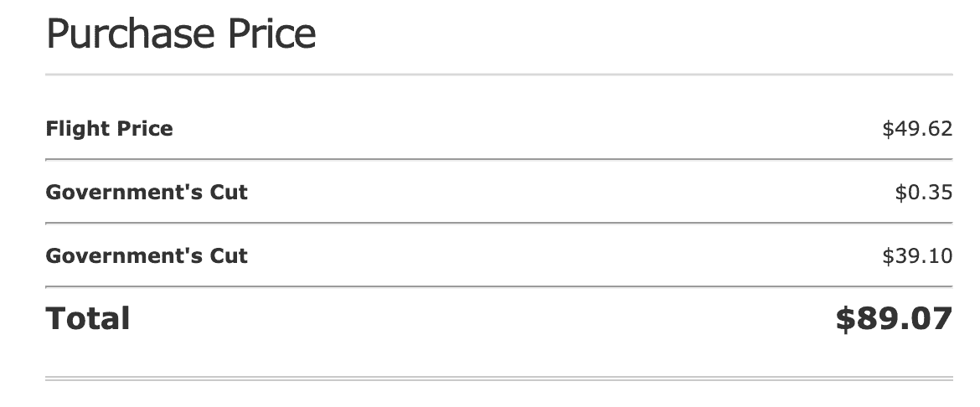Click the Purchase Price heading
The height and width of the screenshot is (407, 980).
pos(181,34)
